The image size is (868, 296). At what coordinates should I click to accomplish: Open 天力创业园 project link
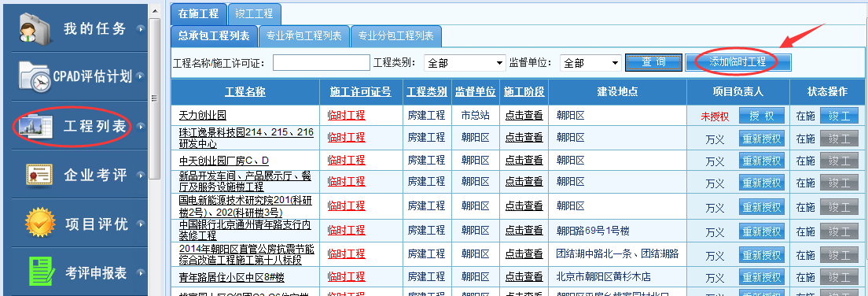(203, 116)
